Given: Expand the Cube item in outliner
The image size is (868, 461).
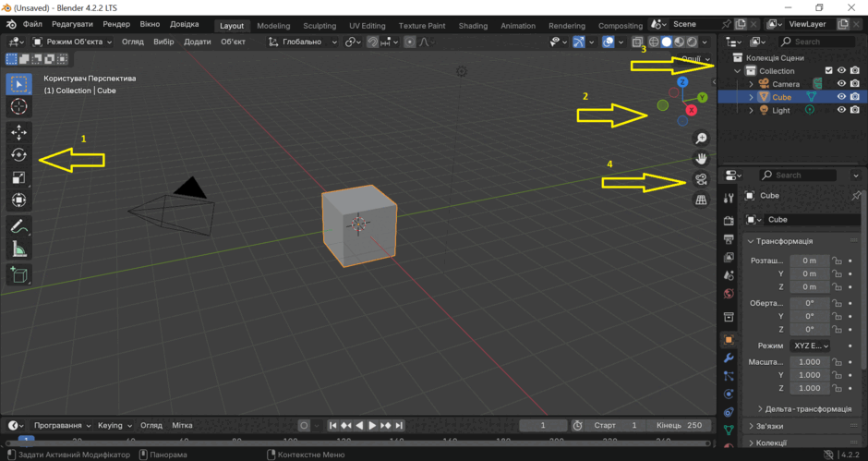Looking at the screenshot, I should point(752,97).
